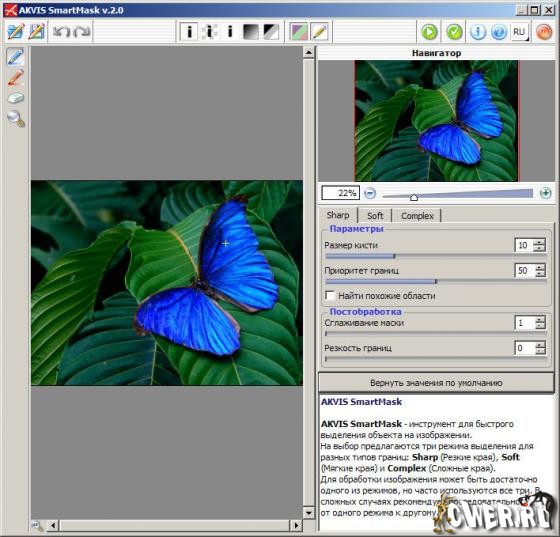The height and width of the screenshot is (537, 560).
Task: Select the eraser tool
Action: [x=15, y=98]
